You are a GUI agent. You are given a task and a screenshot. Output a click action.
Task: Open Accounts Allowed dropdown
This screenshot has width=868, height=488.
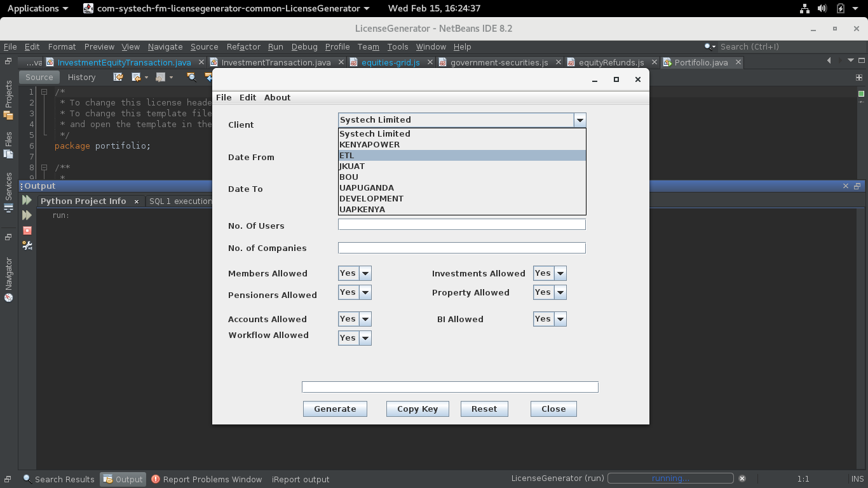[365, 319]
